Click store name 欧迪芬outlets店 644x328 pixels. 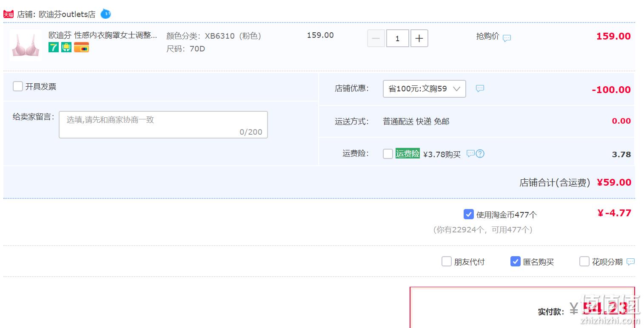click(67, 14)
